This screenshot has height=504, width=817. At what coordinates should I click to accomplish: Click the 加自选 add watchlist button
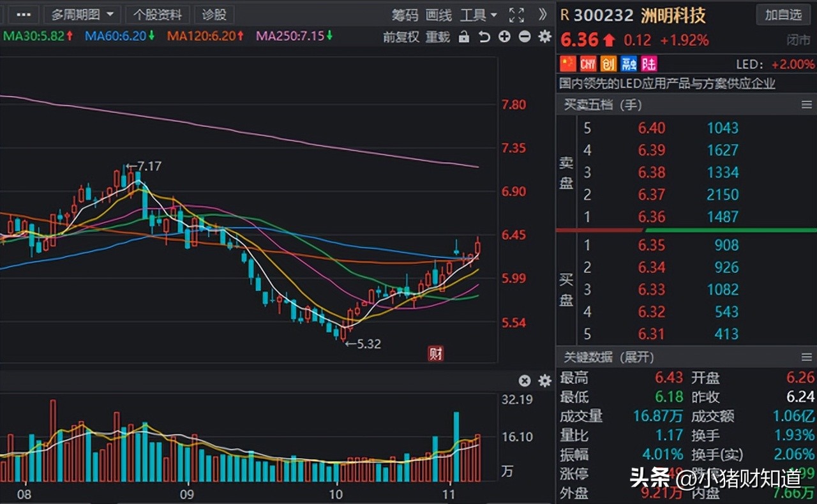tap(783, 15)
